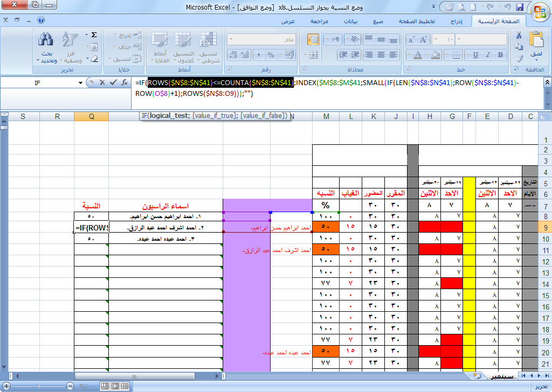Click the Clear eraser icon
The height and width of the screenshot is (392, 552).
coord(94,59)
